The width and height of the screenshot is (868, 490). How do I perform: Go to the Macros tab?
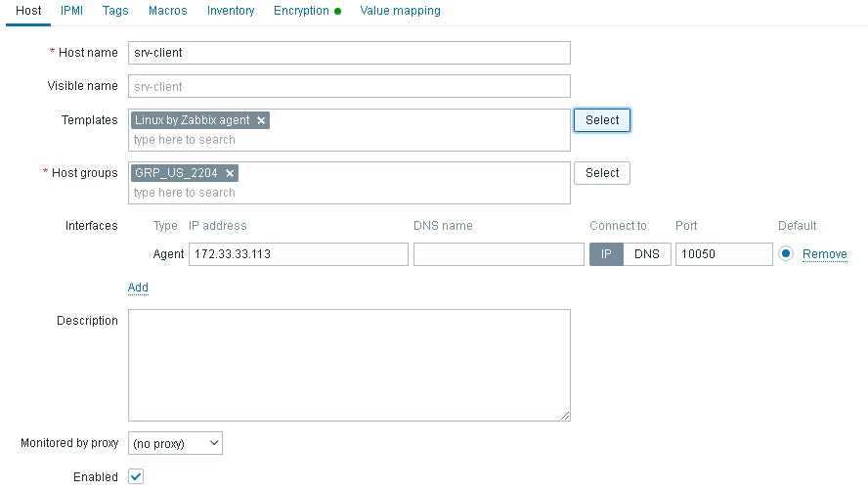click(x=168, y=11)
